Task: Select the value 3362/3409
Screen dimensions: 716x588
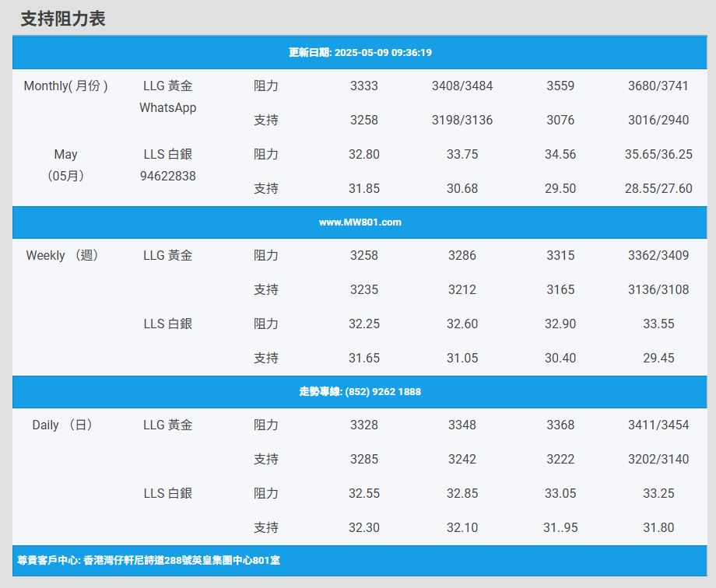Action: [x=658, y=255]
